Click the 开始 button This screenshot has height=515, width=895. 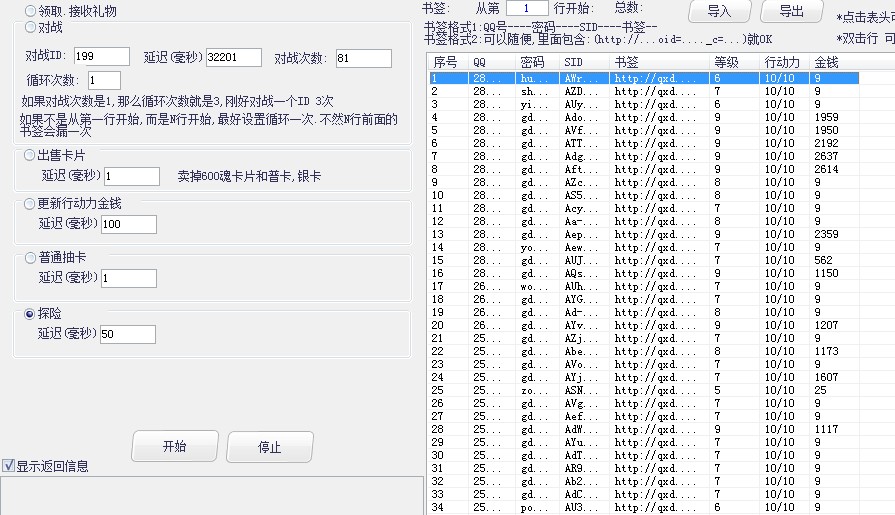click(175, 446)
